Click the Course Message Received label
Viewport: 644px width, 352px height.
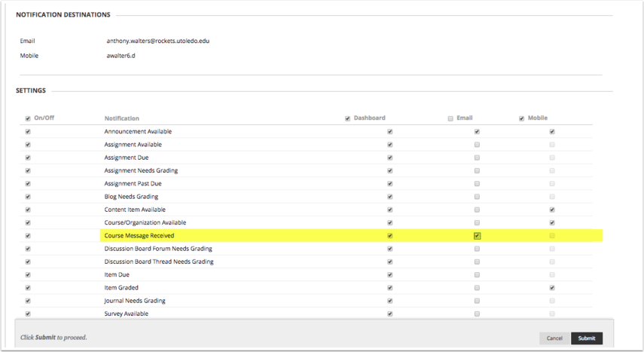click(x=139, y=236)
